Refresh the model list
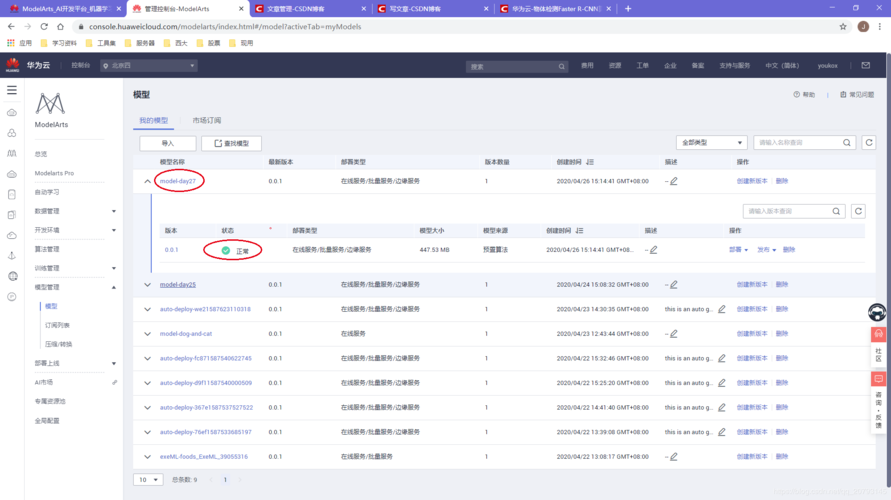Image resolution: width=891 pixels, height=500 pixels. 869,143
